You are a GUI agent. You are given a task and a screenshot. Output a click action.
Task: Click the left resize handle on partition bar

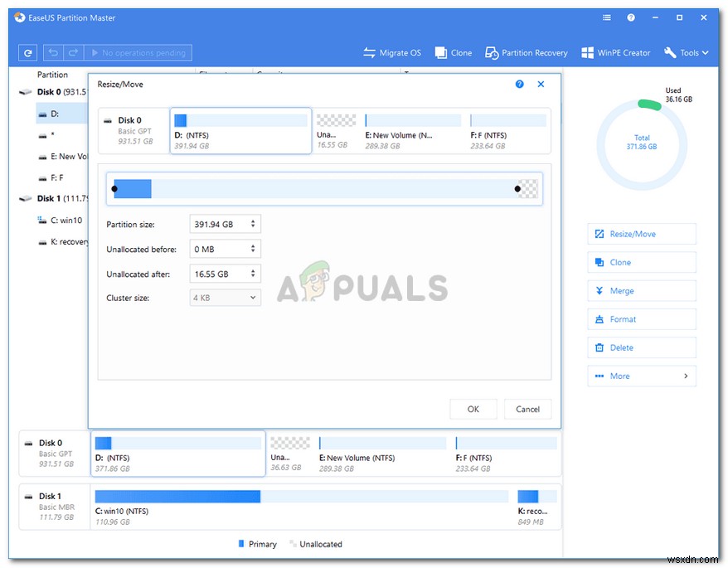click(x=114, y=189)
